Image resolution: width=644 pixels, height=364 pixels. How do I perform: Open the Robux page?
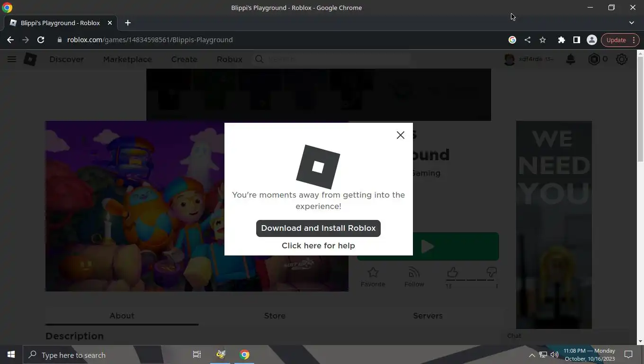[230, 59]
